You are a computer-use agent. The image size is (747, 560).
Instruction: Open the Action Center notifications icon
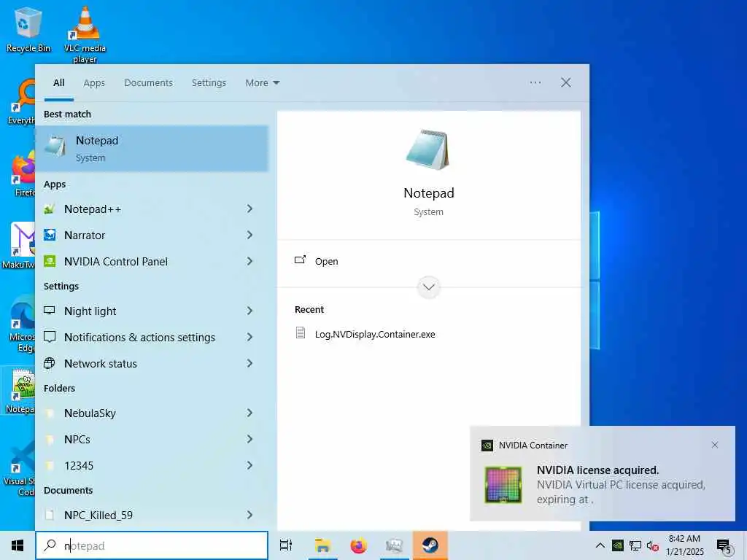coord(724,546)
